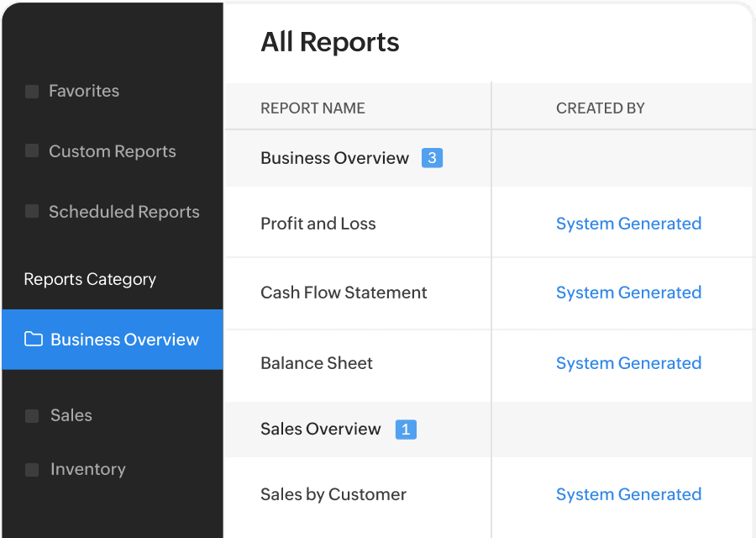Click the square icon beside Sales

point(32,416)
